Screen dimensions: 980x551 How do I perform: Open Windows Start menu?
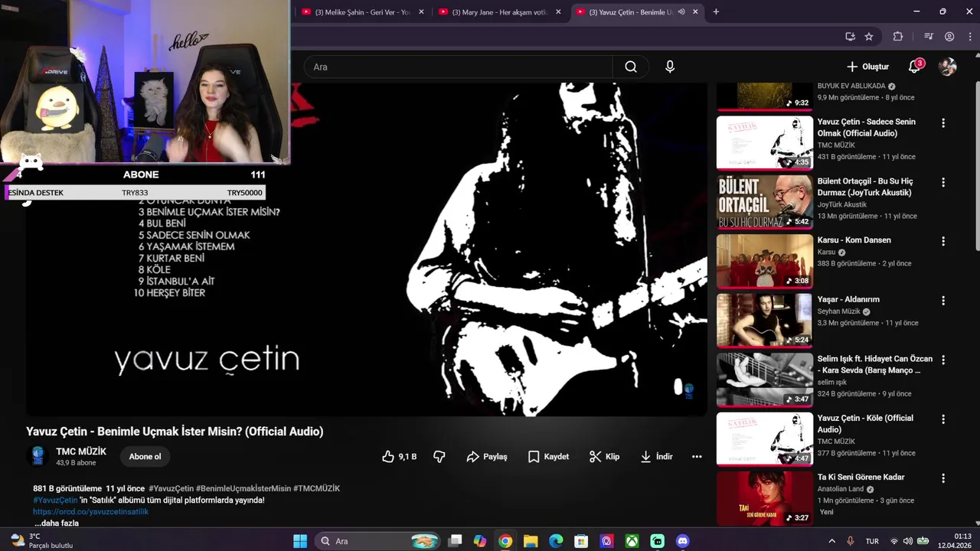point(299,541)
